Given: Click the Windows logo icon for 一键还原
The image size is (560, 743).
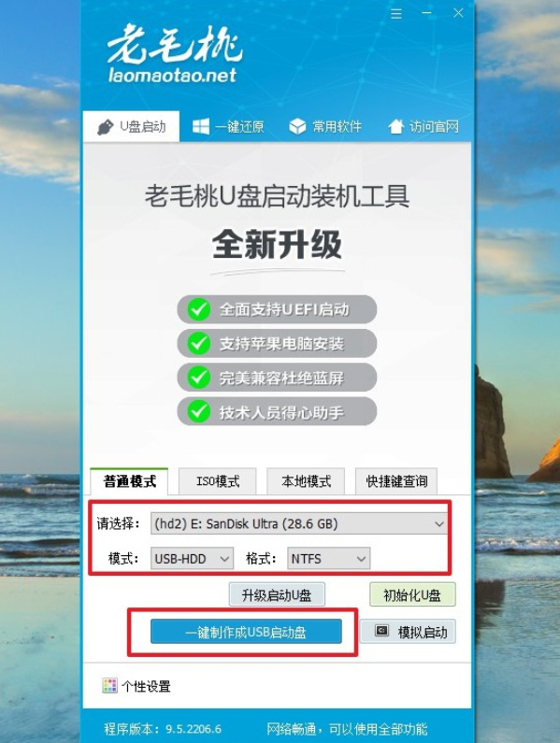Looking at the screenshot, I should pos(201,126).
